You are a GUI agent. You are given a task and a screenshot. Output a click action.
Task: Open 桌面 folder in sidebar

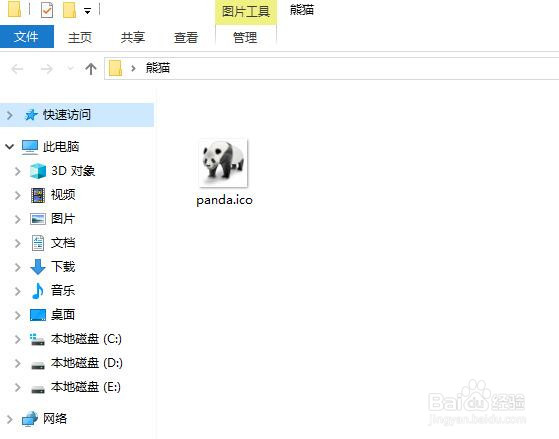coord(63,315)
